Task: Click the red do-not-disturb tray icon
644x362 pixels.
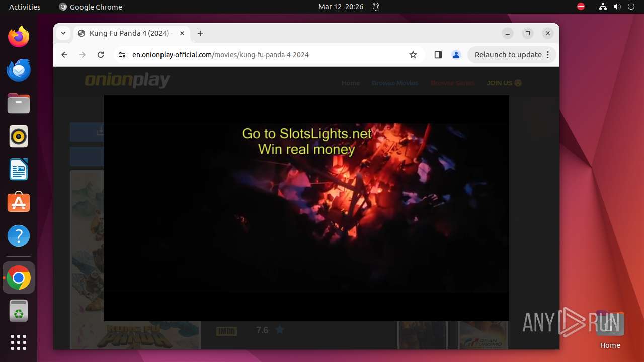Action: [x=581, y=7]
